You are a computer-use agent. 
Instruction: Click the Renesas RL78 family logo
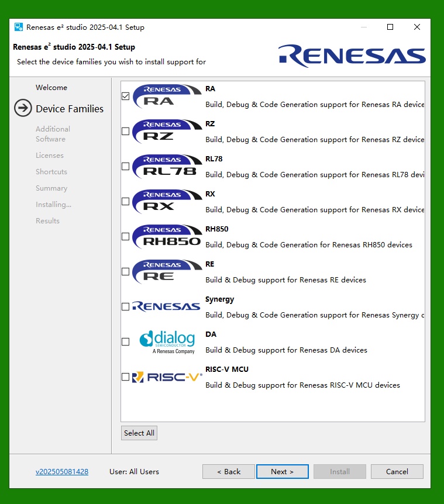[167, 167]
